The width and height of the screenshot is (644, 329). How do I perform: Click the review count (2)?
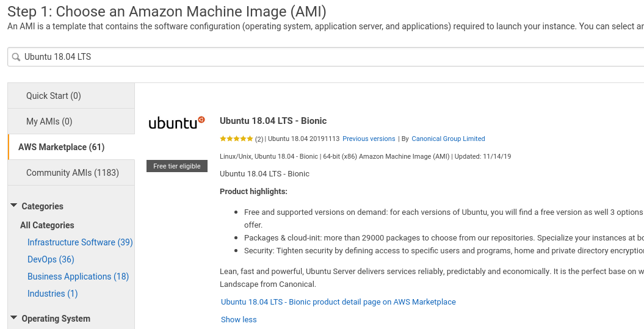pos(259,139)
